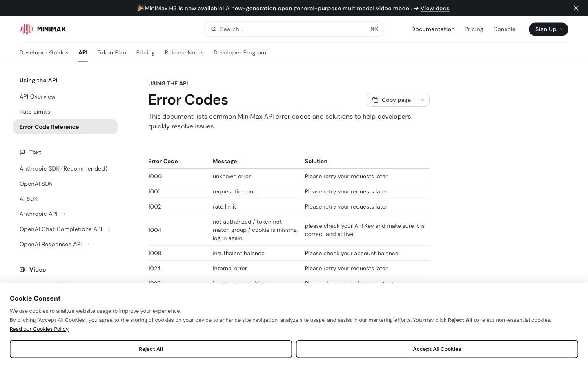This screenshot has height=368, width=588.
Task: Select Error Code Reference in sidebar
Action: [65, 127]
